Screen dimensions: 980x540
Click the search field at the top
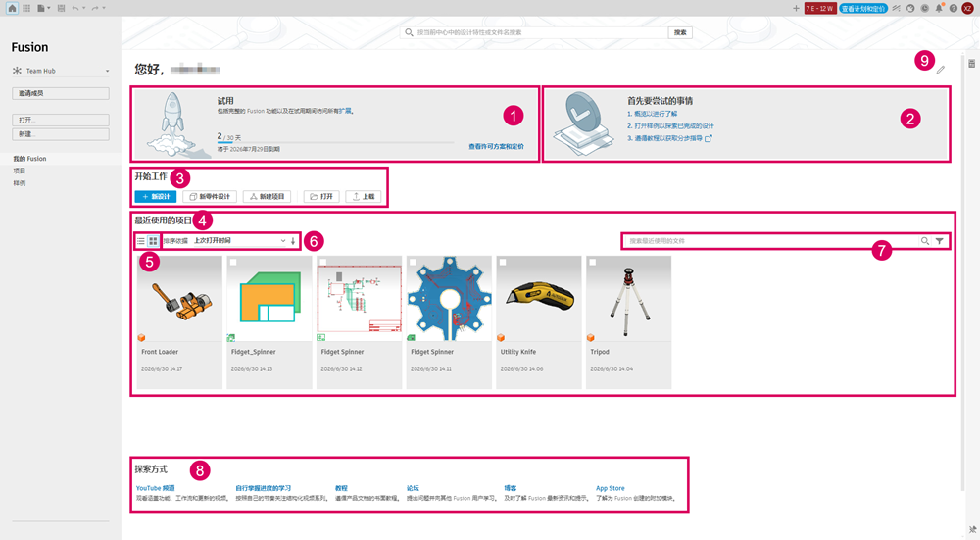[535, 32]
